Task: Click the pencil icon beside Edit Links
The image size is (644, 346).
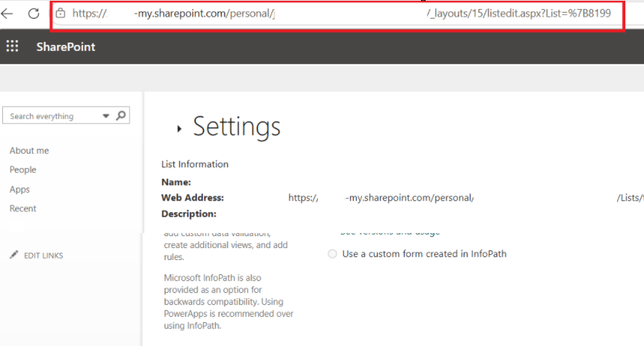Action: (x=14, y=255)
